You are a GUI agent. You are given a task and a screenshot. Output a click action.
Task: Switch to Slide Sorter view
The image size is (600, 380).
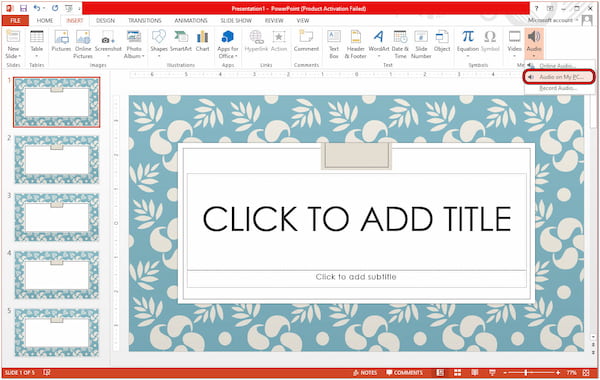tap(457, 373)
